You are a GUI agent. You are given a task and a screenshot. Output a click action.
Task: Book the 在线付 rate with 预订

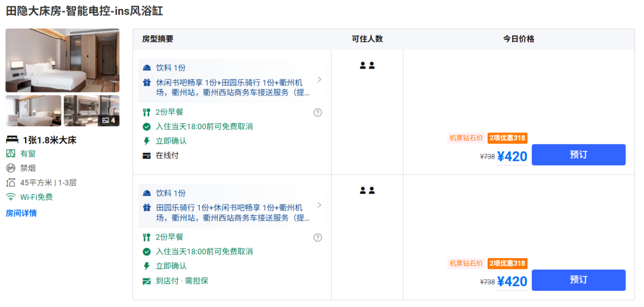578,155
